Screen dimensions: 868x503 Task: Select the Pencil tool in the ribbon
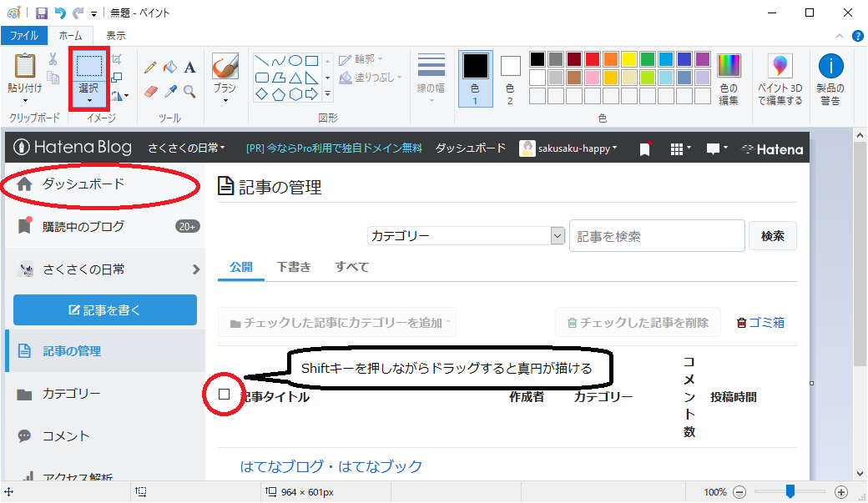[150, 67]
